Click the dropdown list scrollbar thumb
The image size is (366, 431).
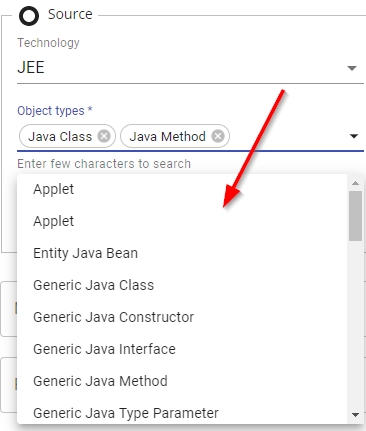point(355,216)
